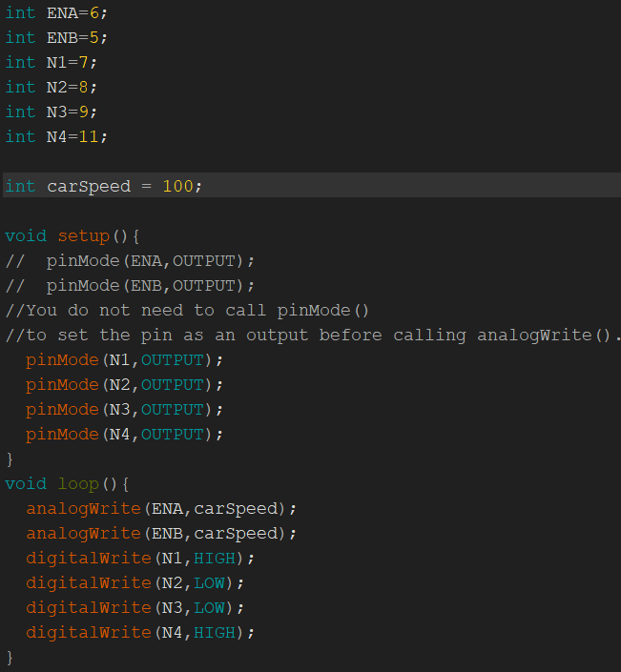Viewport: 621px width, 672px height.
Task: Click the line 'digitalWrite(N4,HIGH);'
Action: (140, 634)
